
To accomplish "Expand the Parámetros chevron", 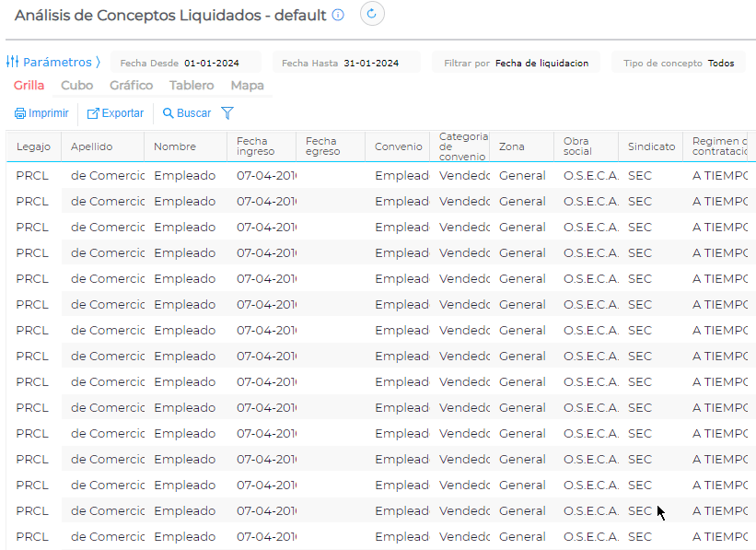I will click(x=98, y=63).
